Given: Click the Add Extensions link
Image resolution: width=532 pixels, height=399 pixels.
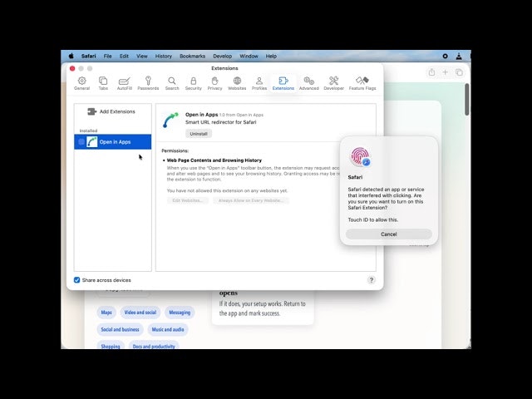Looking at the screenshot, I should click(117, 111).
